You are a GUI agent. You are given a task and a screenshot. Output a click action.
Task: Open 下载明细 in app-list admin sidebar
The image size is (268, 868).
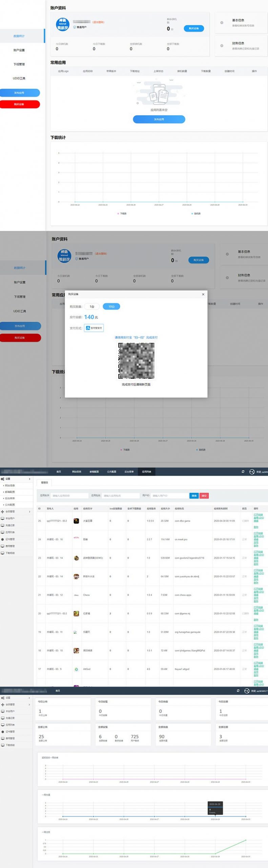click(x=17, y=553)
